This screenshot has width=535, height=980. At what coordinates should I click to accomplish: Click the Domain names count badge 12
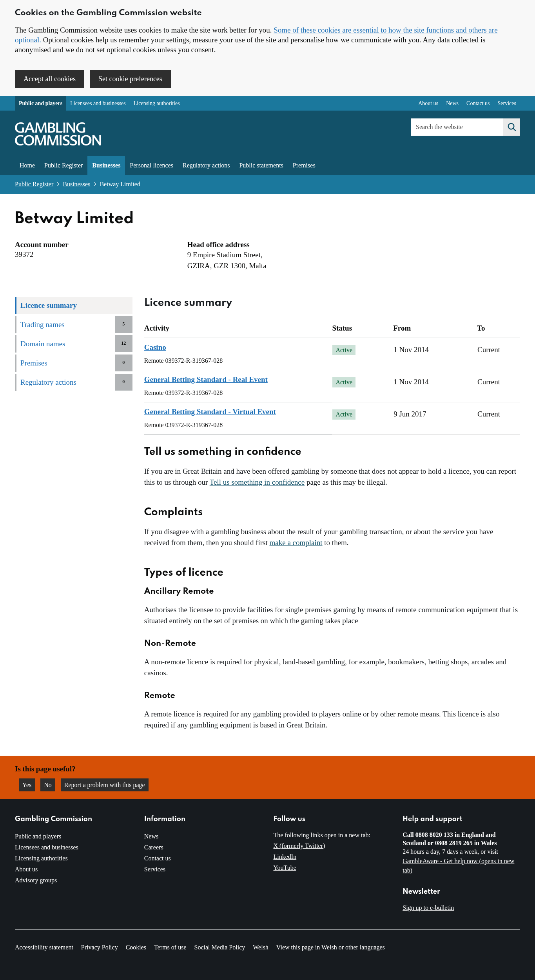(x=123, y=344)
